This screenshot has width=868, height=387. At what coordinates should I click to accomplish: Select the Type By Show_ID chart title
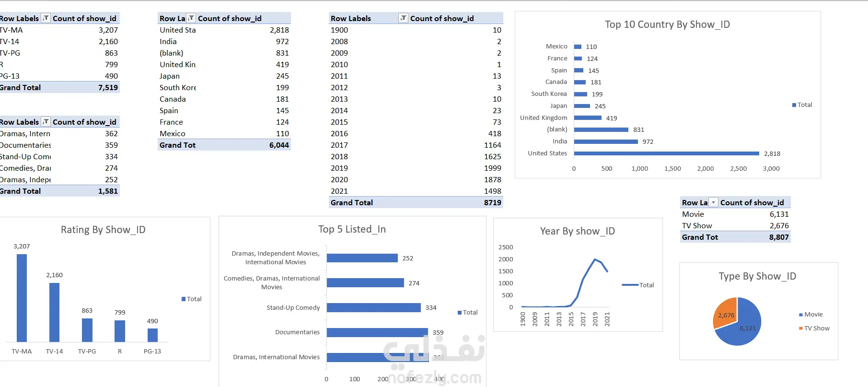coord(757,276)
